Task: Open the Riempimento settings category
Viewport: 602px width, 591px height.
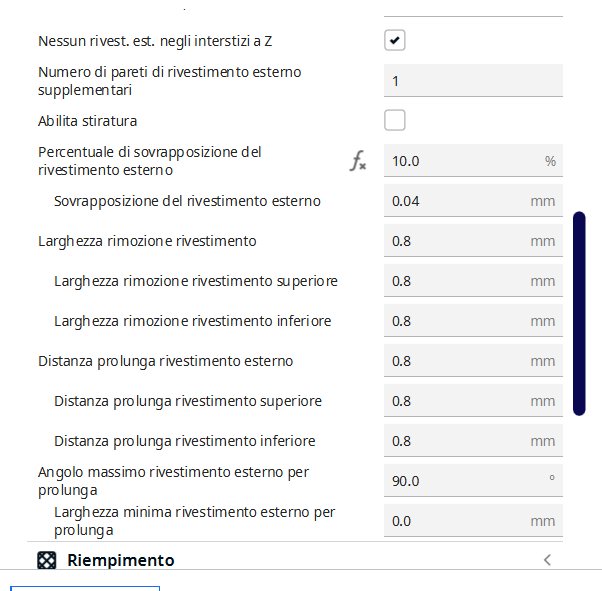Action: [x=120, y=560]
